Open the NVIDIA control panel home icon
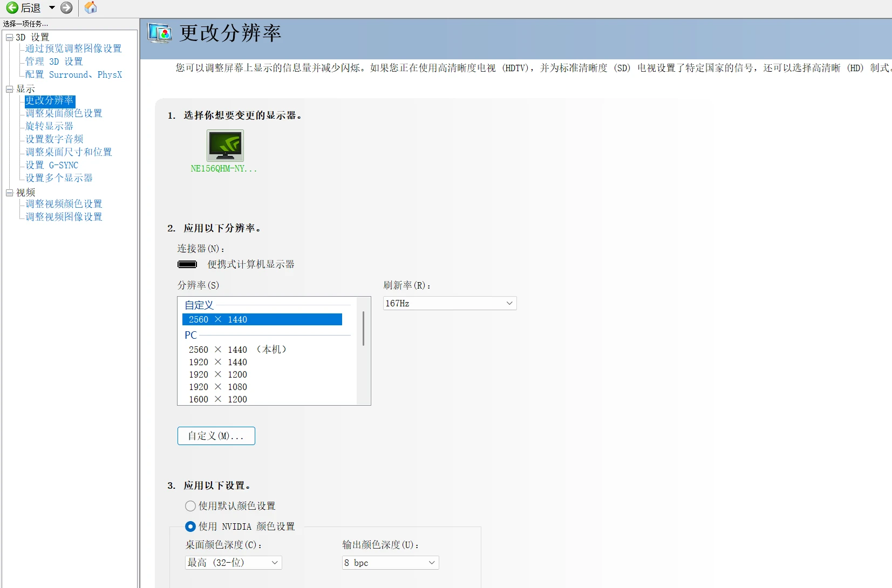Image resolution: width=892 pixels, height=588 pixels. (x=90, y=8)
